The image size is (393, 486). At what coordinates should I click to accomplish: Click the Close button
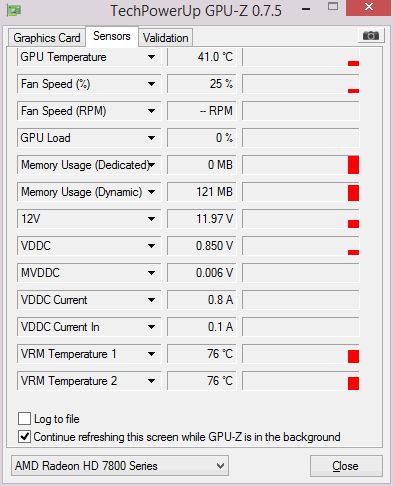[x=346, y=466]
